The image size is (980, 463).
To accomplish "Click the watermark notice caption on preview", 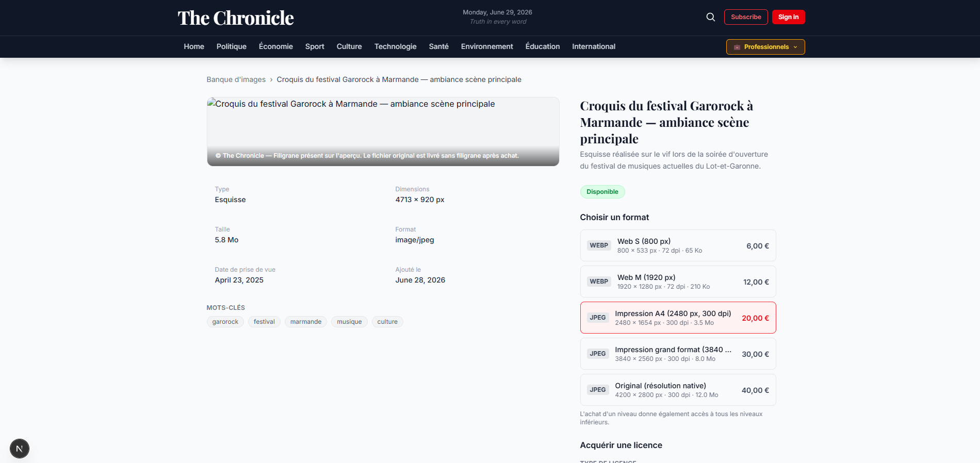I will [x=367, y=156].
